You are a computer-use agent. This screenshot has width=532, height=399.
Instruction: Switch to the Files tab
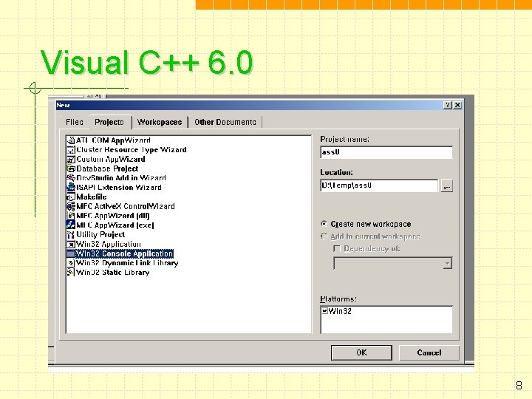[x=75, y=122]
